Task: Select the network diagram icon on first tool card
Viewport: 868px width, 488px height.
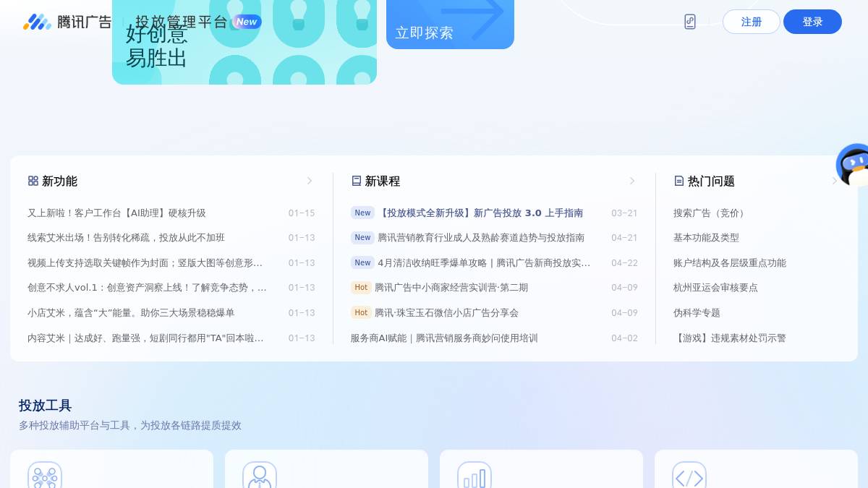Action: [44, 477]
